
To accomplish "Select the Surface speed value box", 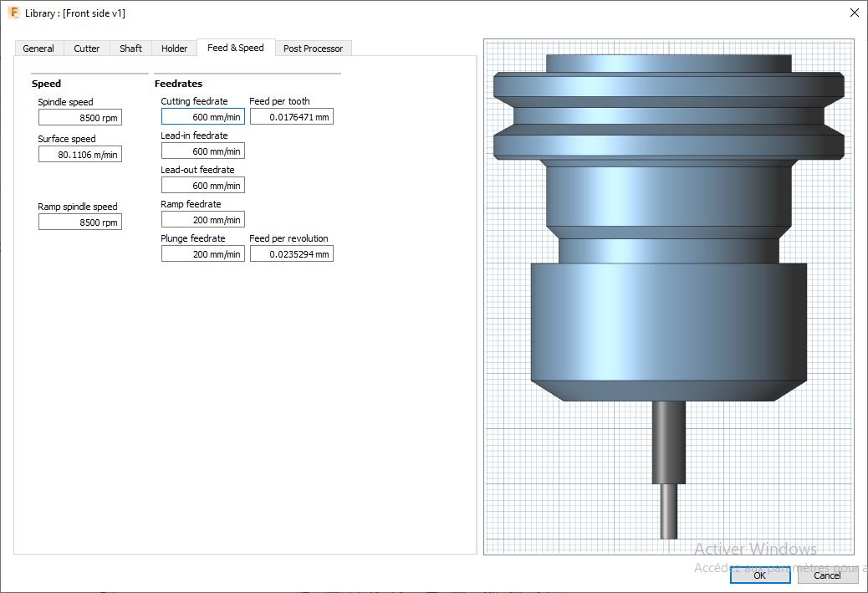I will pyautogui.click(x=80, y=155).
